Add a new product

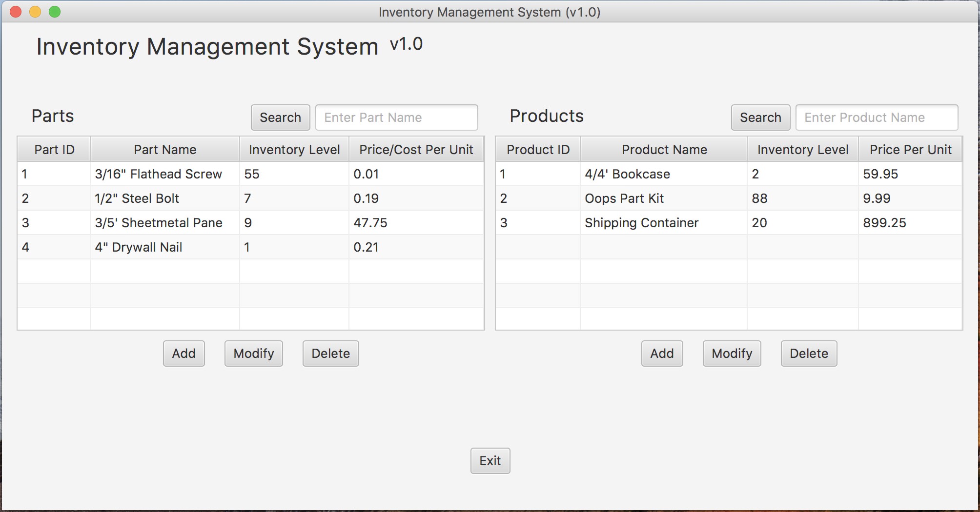point(662,354)
